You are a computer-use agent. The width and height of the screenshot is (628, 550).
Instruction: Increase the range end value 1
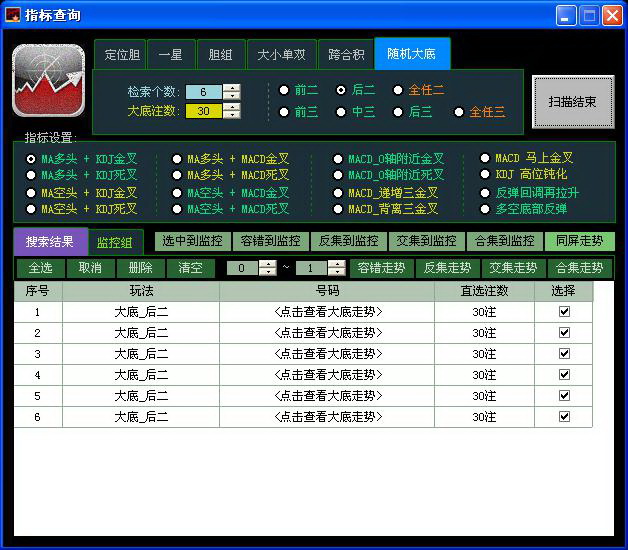pos(337,264)
